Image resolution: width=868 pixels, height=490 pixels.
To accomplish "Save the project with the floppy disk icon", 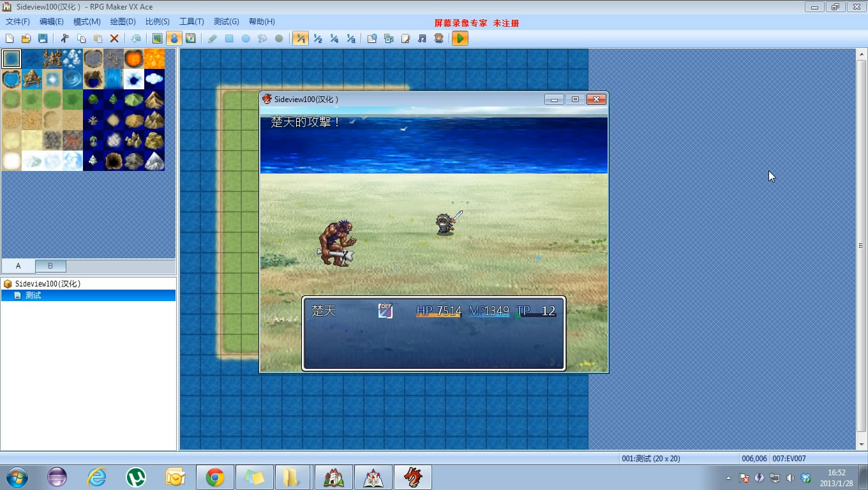I will tap(43, 38).
